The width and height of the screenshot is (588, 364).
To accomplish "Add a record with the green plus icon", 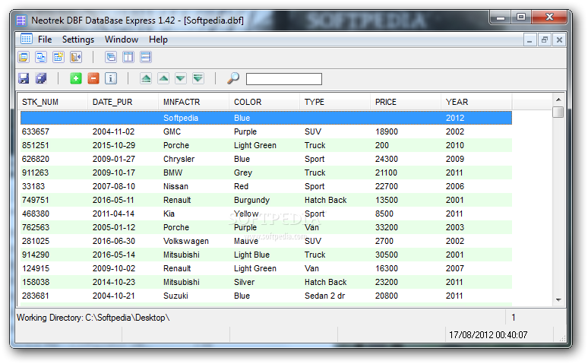I will (x=76, y=78).
